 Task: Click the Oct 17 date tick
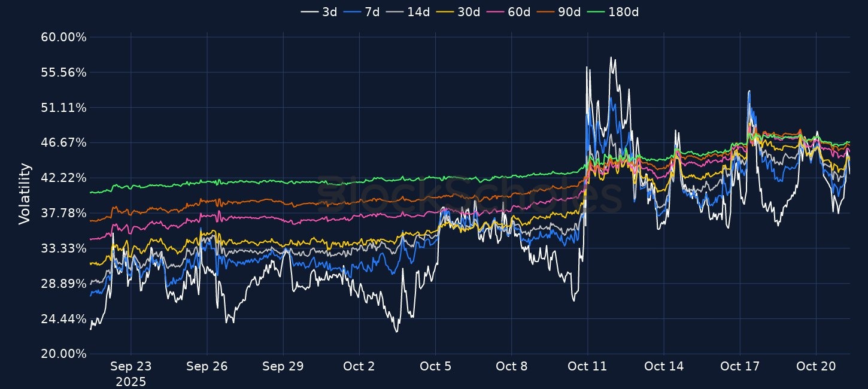[740, 367]
